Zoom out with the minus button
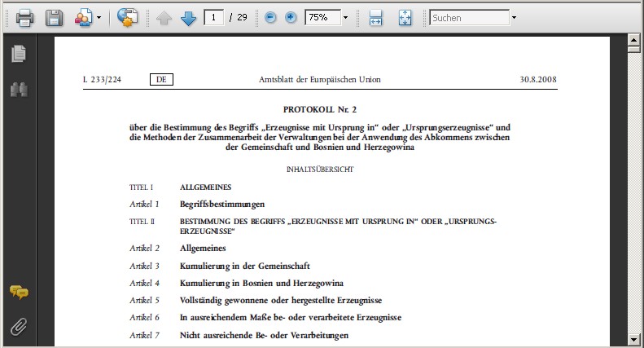 [271, 17]
